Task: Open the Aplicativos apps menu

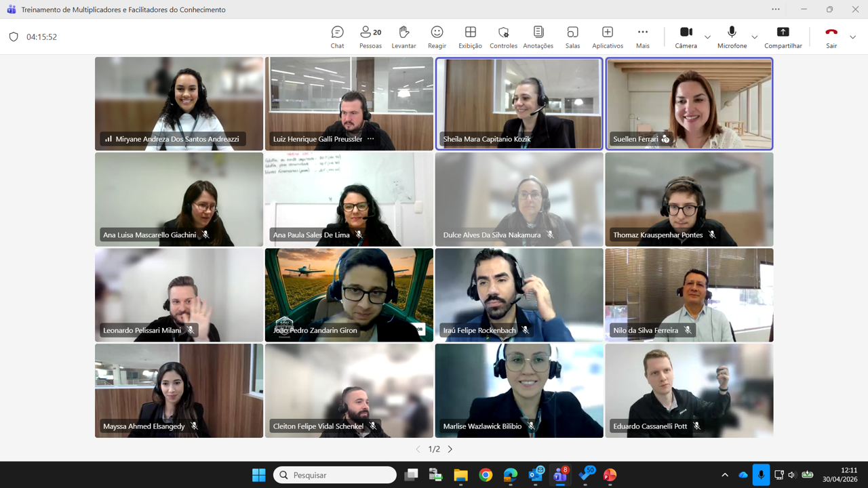Action: click(x=607, y=37)
